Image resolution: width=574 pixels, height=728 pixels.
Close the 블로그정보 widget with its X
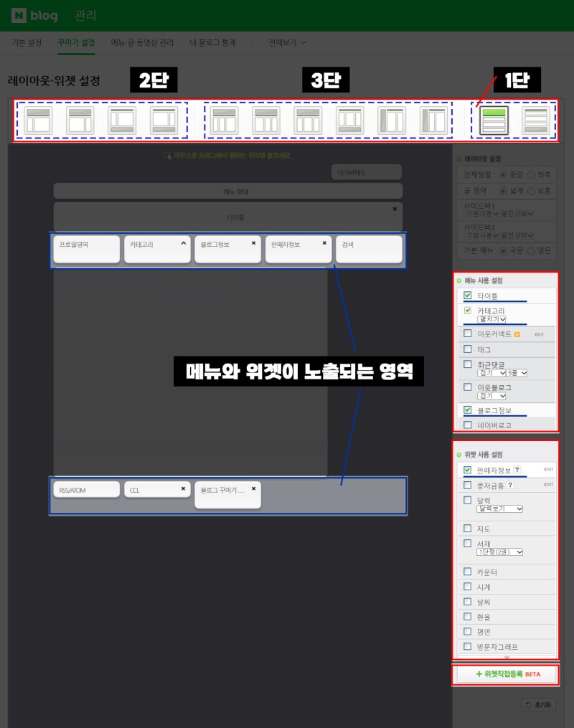255,242
